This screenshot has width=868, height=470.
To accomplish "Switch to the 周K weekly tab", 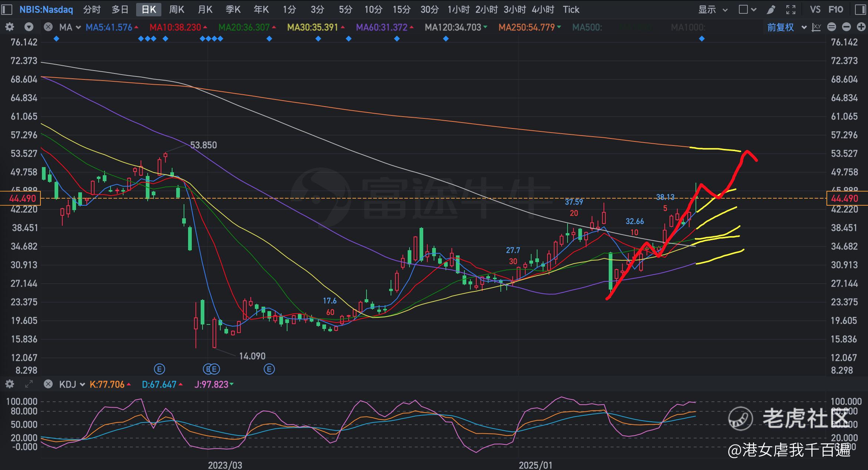I will 177,10.
